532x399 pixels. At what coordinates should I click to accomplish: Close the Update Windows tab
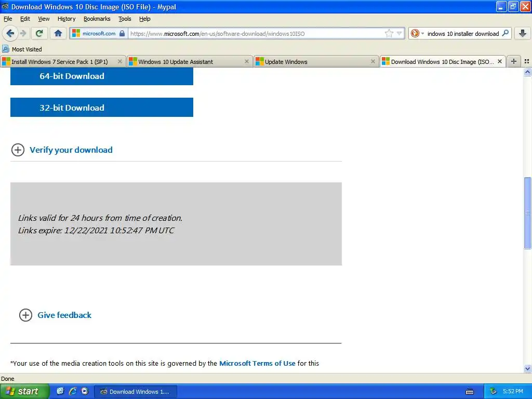(373, 61)
